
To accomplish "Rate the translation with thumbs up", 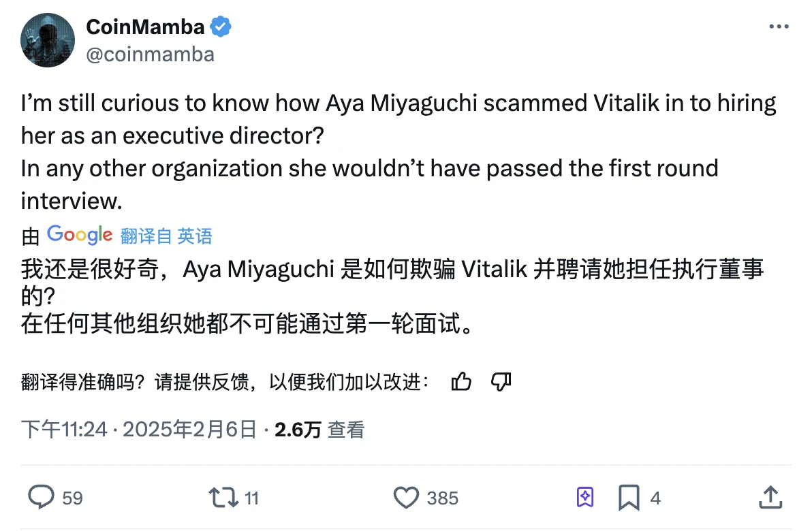I will click(x=461, y=382).
